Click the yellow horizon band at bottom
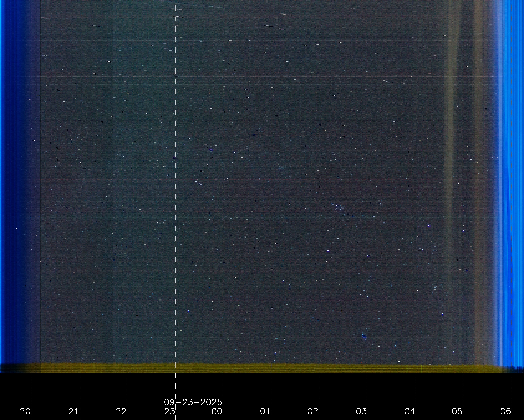The image size is (524, 420). (243, 368)
